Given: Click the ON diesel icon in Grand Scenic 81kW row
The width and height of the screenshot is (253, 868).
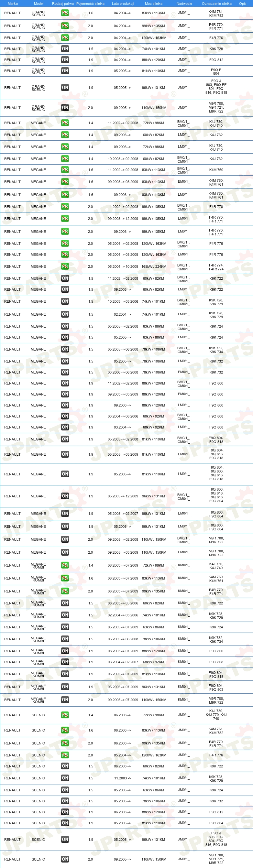Looking at the screenshot, I should click(65, 71).
